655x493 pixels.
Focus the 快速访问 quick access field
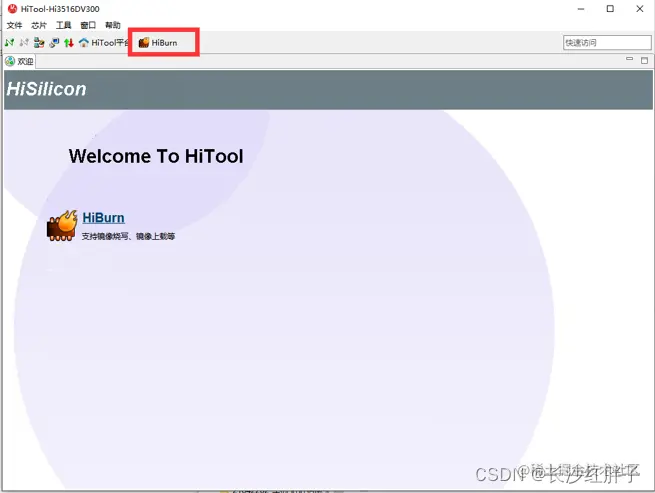tap(607, 43)
